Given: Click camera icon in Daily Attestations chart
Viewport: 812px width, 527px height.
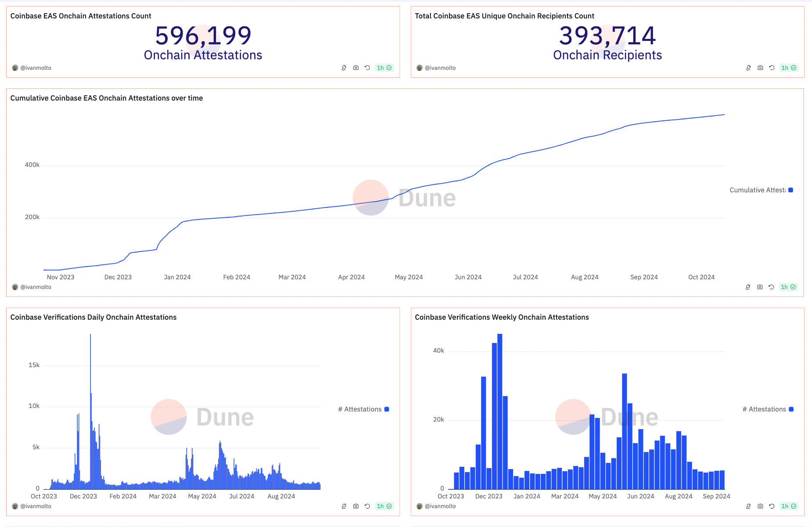Looking at the screenshot, I should tap(356, 506).
